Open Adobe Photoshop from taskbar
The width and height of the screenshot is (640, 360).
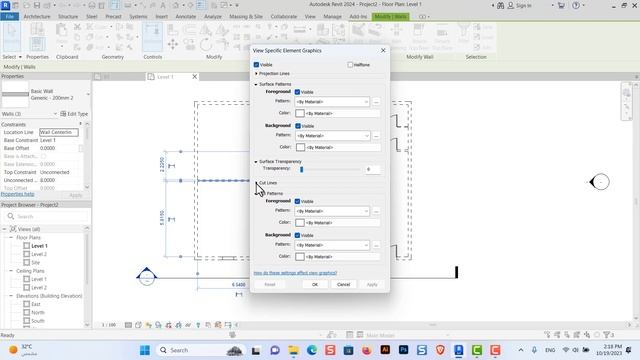click(403, 350)
